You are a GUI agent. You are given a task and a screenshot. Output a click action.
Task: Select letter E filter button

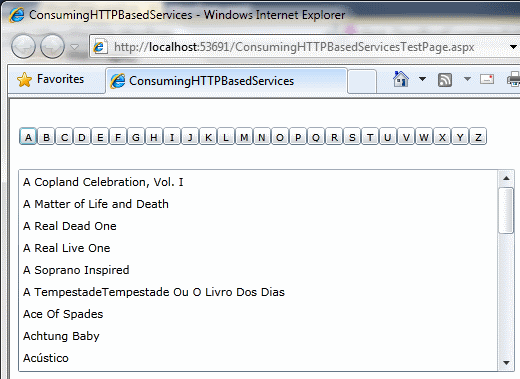[x=100, y=137]
